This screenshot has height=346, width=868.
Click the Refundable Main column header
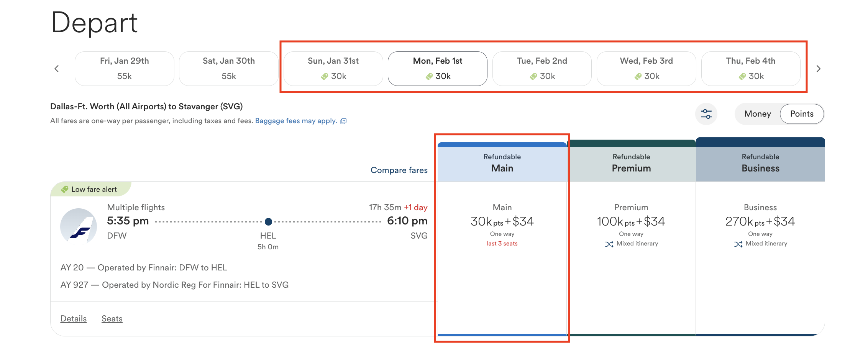coord(502,162)
